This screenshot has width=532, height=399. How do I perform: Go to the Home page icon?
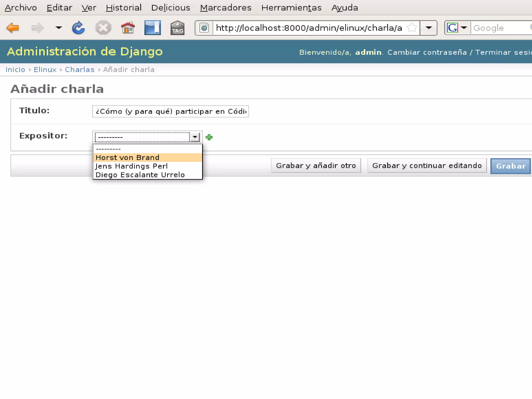click(x=128, y=28)
